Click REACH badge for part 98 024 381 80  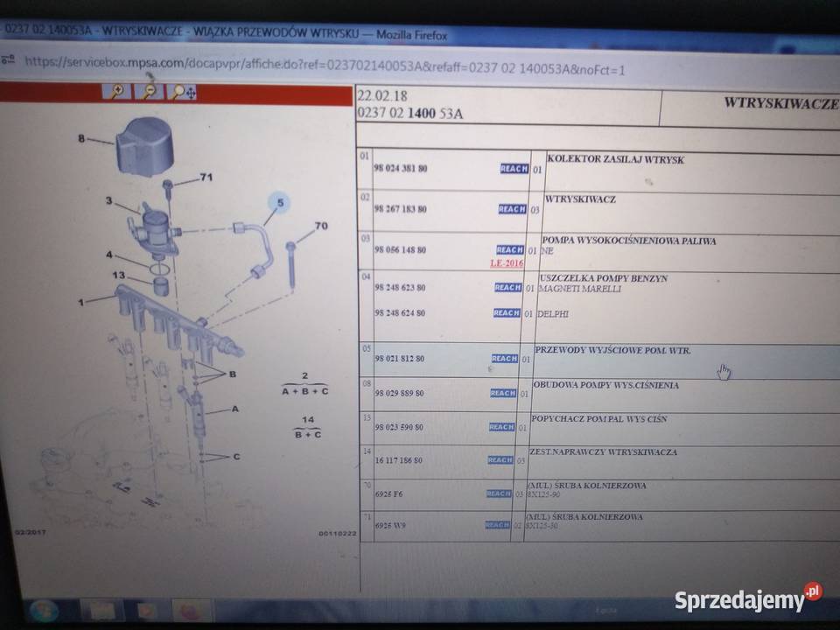click(x=514, y=169)
